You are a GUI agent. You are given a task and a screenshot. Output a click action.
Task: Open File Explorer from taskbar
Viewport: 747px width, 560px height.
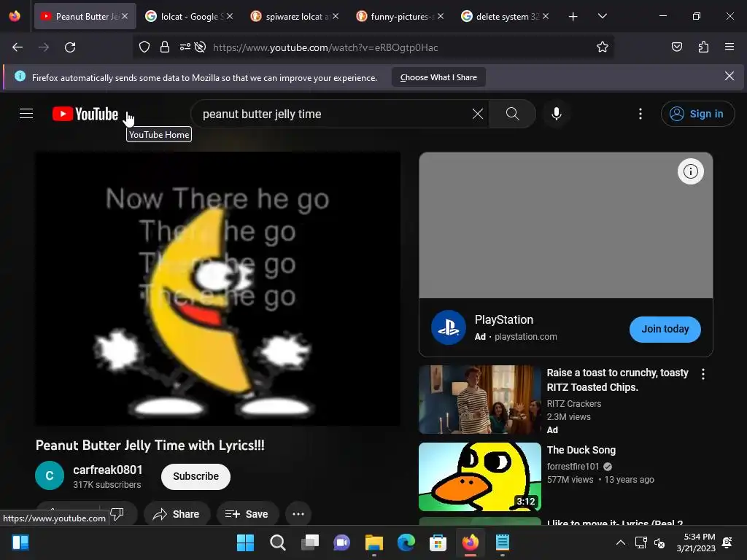coord(374,542)
